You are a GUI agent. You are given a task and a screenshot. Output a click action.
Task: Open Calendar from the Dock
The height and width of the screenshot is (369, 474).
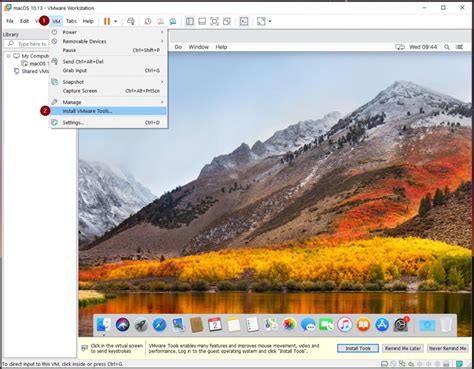215,324
